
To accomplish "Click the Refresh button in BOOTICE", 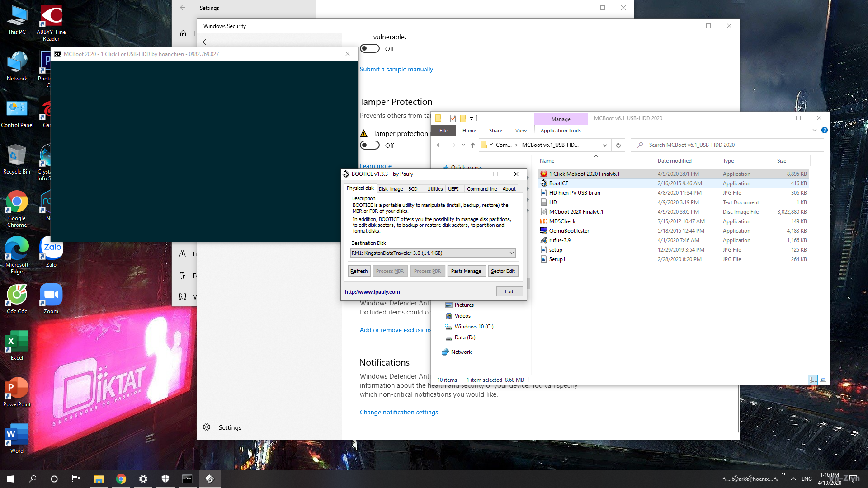I will (x=359, y=271).
